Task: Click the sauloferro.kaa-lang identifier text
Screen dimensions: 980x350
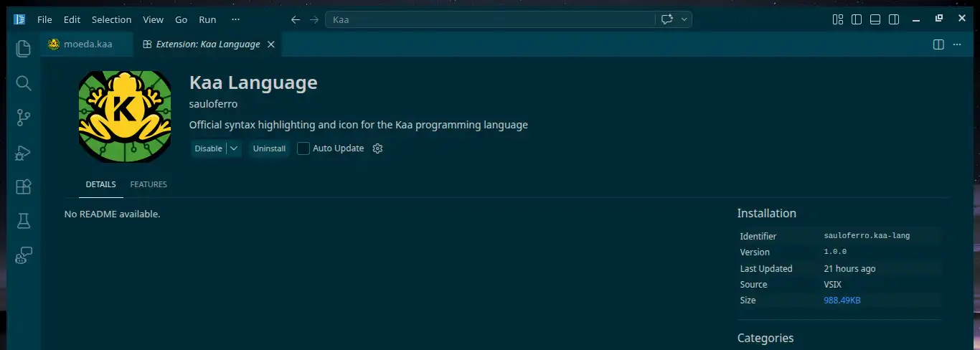Action: (867, 235)
